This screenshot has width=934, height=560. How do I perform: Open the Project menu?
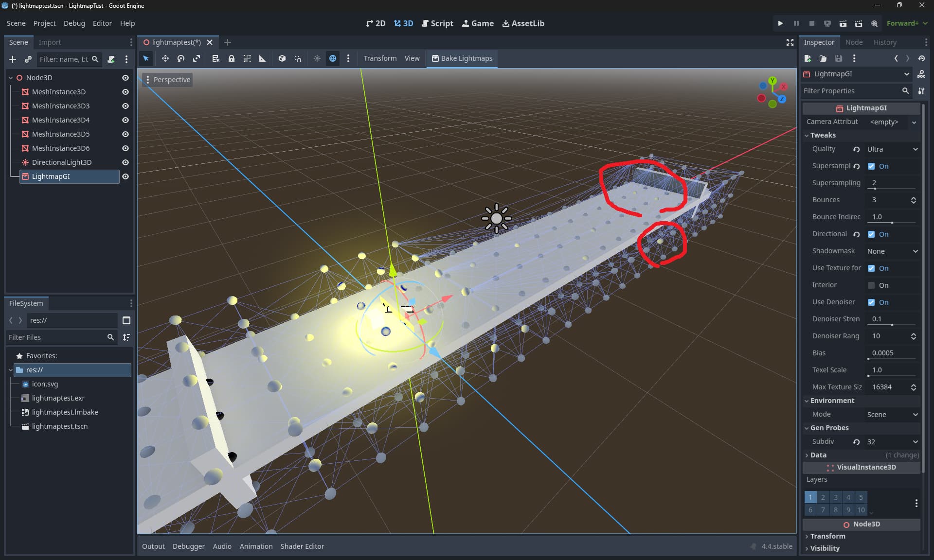(x=44, y=23)
